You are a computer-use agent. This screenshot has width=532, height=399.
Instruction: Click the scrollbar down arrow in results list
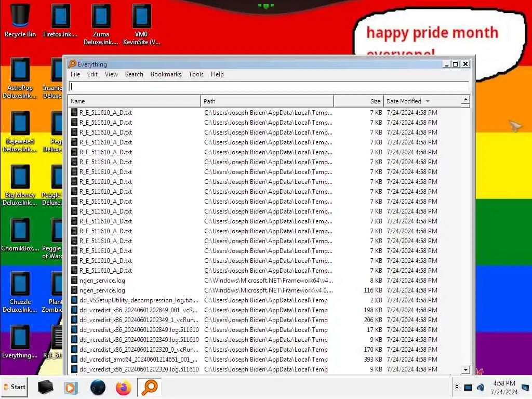(465, 369)
